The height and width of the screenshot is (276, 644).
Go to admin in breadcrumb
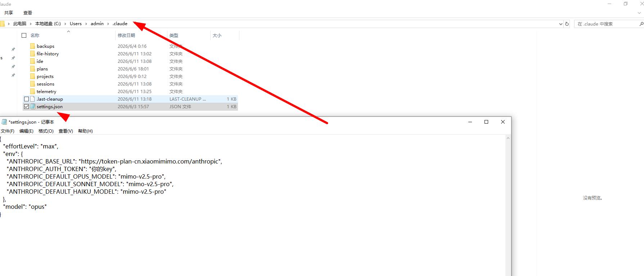coord(97,24)
